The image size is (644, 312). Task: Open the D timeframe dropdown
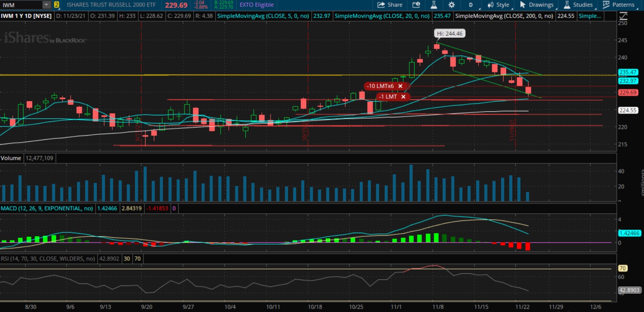(x=471, y=5)
